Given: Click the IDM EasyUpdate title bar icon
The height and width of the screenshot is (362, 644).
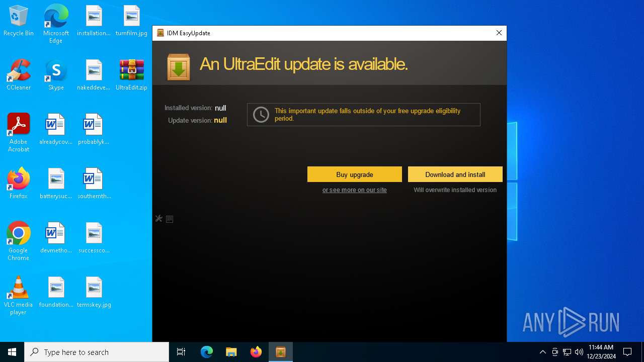Looking at the screenshot, I should tap(160, 33).
